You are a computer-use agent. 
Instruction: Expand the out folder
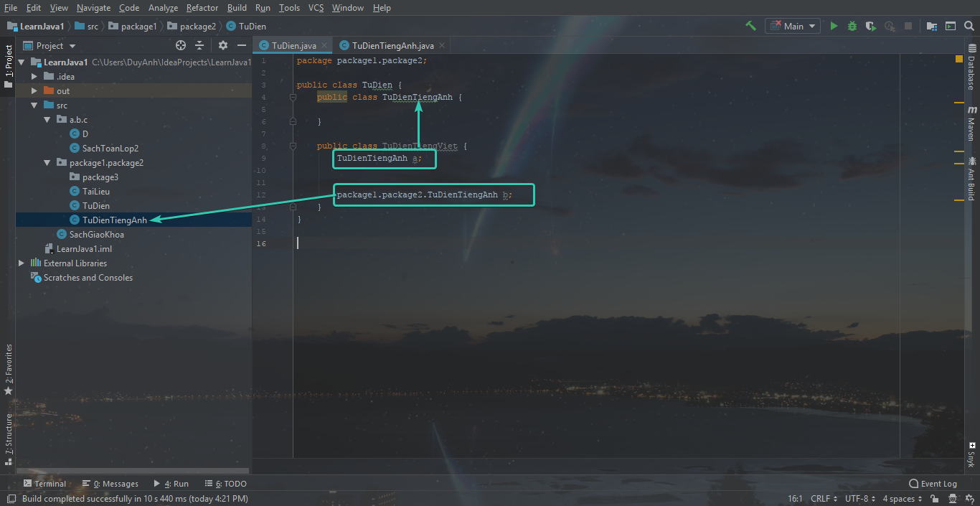(34, 91)
